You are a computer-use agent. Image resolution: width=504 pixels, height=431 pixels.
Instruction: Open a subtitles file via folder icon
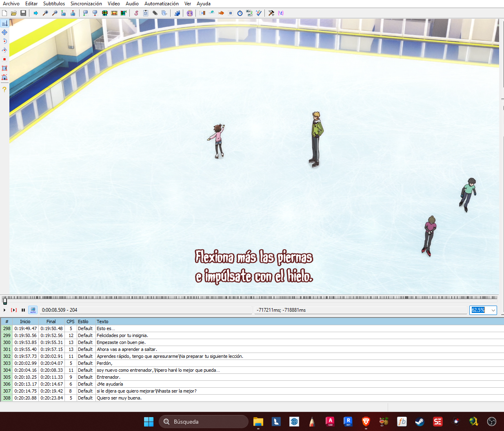tap(14, 13)
